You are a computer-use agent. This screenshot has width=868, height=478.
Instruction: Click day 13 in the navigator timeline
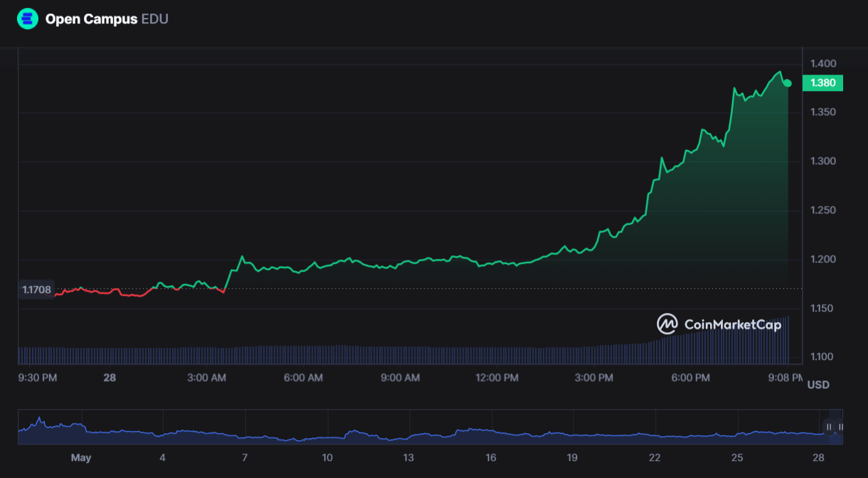tap(409, 457)
